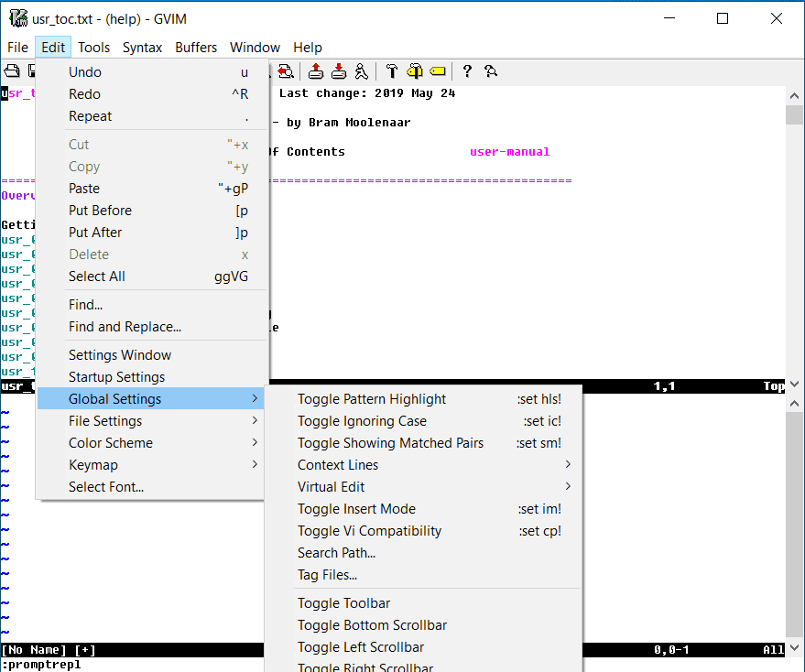The height and width of the screenshot is (672, 805).
Task: Choose Undo from Edit menu
Action: (x=153, y=72)
